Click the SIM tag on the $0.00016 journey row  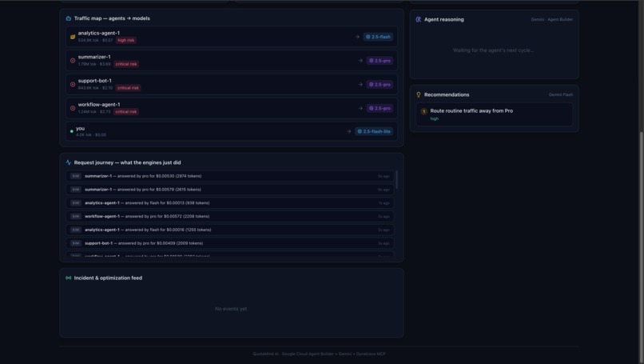coord(76,230)
